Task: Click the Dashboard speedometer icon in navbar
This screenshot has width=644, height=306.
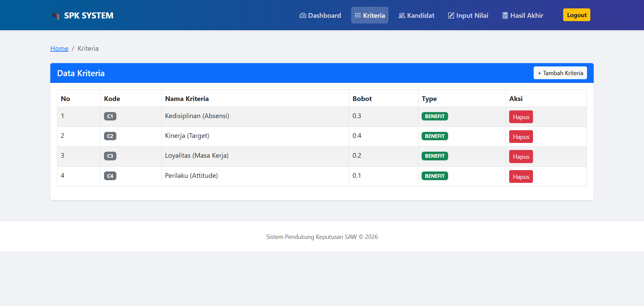Action: tap(302, 15)
